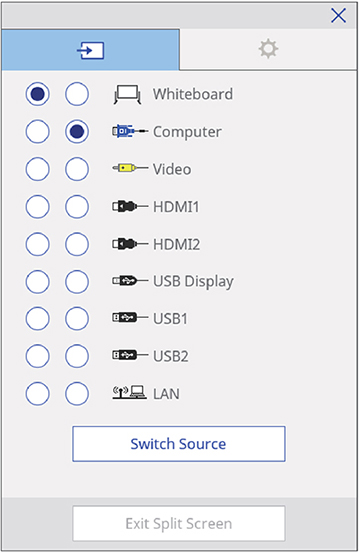Click the HDMI1 connector icon
The width and height of the screenshot is (360, 553).
click(x=129, y=206)
